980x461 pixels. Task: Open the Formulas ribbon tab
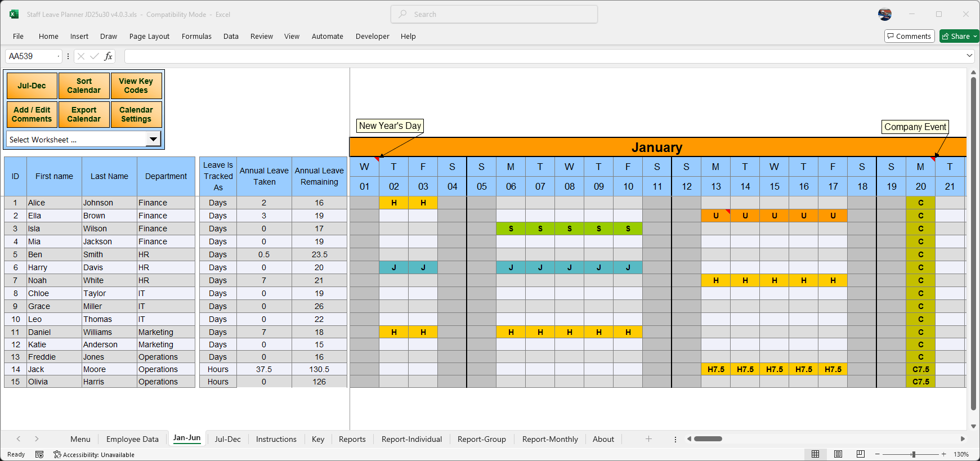point(196,36)
